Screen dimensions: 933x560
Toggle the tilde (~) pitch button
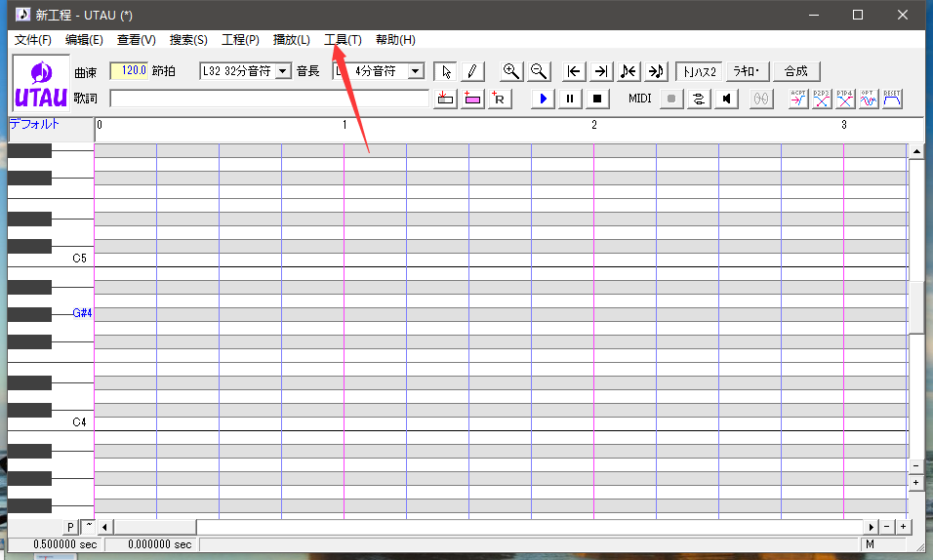pos(88,527)
